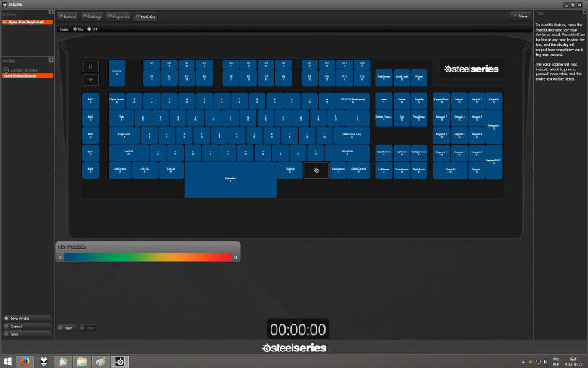The height and width of the screenshot is (368, 588).
Task: Open the News panel button
Action: pyautogui.click(x=520, y=16)
